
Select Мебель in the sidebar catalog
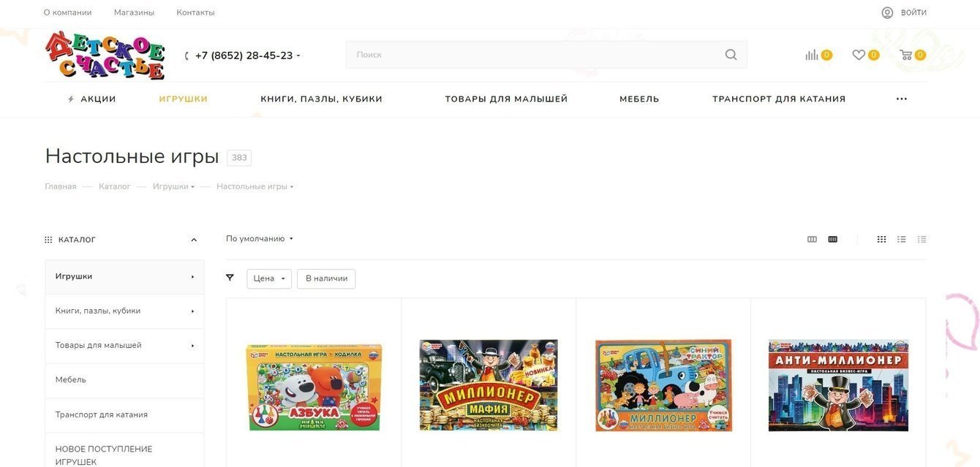[x=124, y=380]
